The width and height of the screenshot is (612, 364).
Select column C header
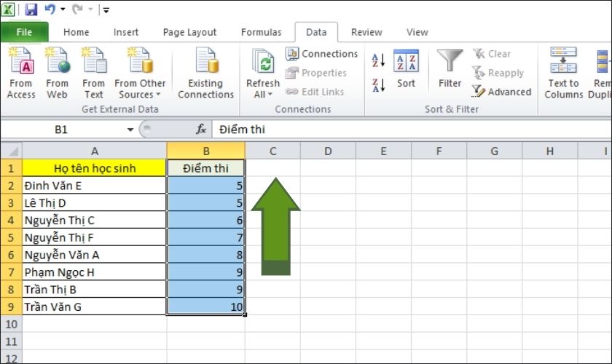[x=272, y=151]
